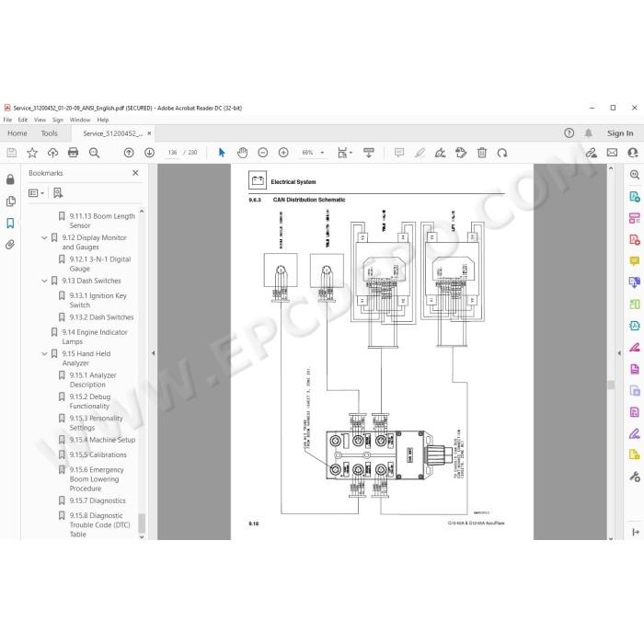The height and width of the screenshot is (644, 644).
Task: Open the File menu
Action: (7, 120)
